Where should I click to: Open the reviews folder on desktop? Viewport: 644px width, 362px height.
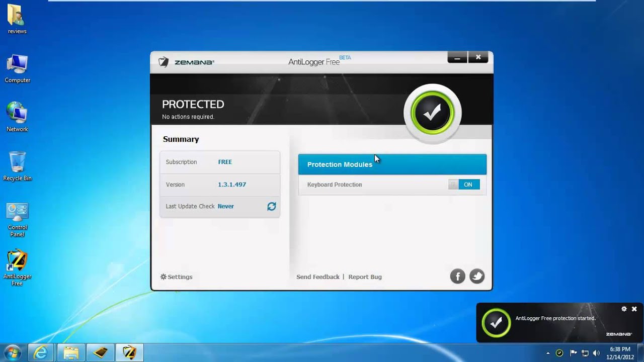[17, 19]
